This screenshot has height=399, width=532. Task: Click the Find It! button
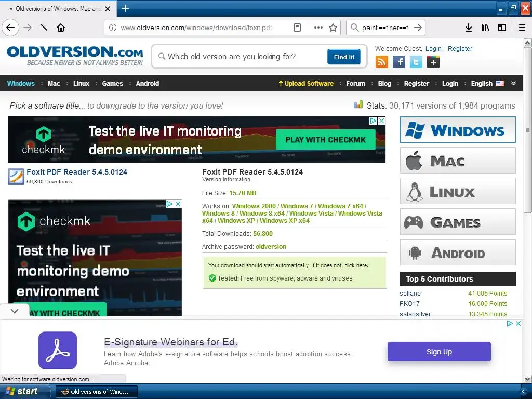[344, 57]
